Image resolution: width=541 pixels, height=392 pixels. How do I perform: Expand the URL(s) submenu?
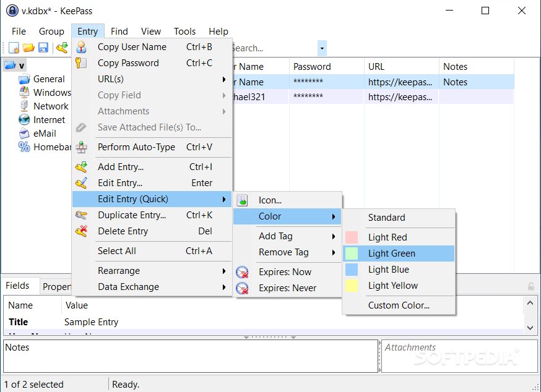pos(152,79)
